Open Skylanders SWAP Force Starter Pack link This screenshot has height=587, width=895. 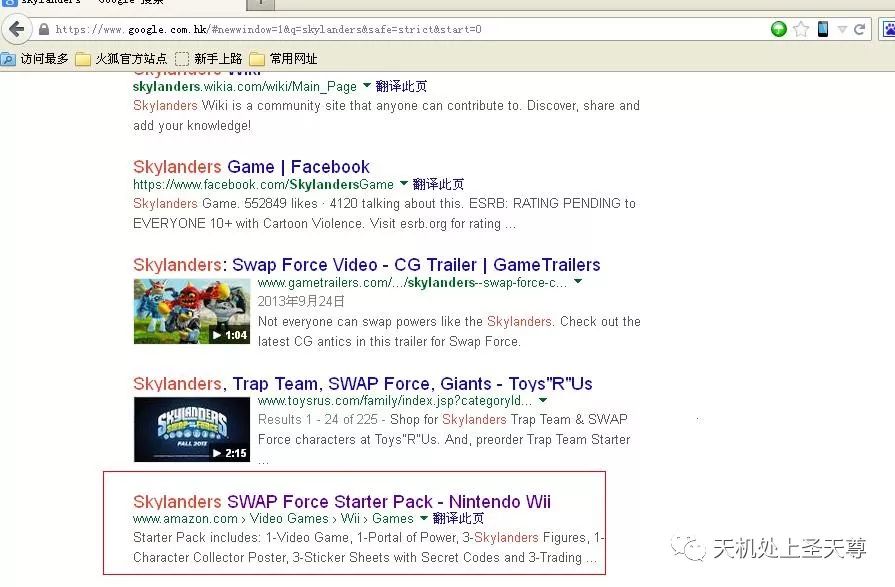pos(341,501)
